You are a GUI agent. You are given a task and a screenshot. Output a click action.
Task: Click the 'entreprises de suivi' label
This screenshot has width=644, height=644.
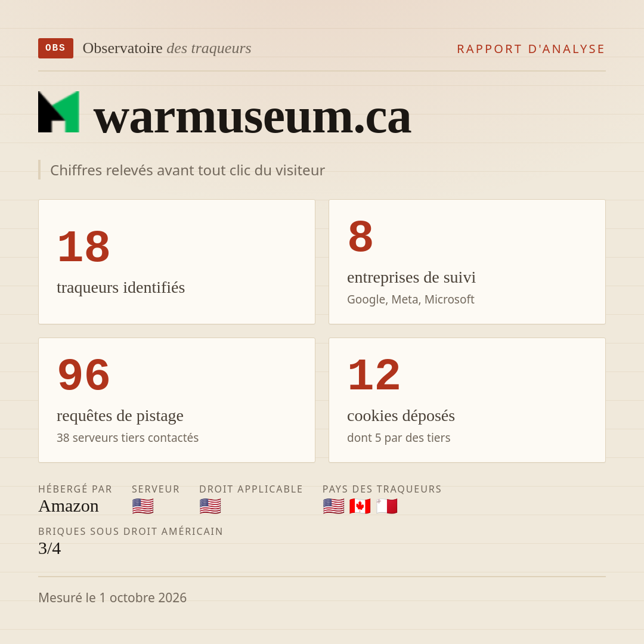point(411,277)
